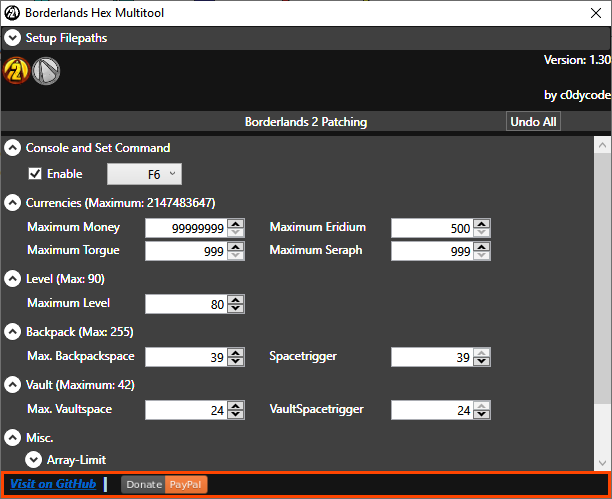Open the Visit on GitHub link

point(53,484)
